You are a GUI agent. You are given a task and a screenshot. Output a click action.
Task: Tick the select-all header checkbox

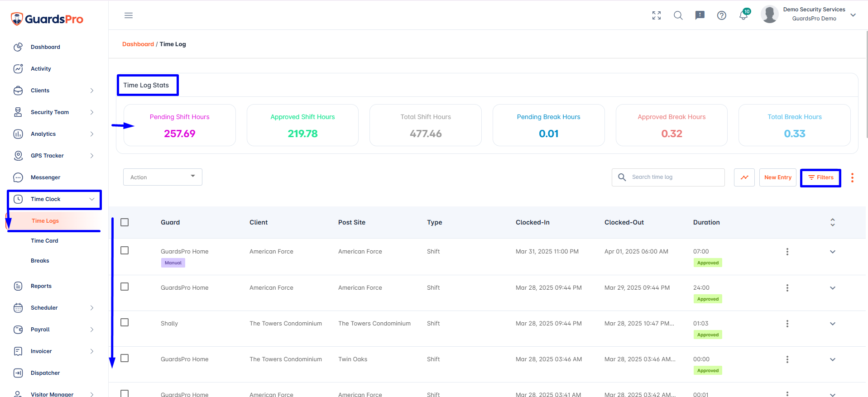(x=125, y=222)
